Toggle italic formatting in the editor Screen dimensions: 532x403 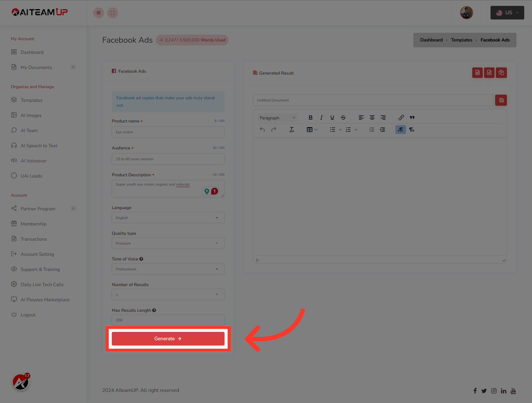click(321, 118)
